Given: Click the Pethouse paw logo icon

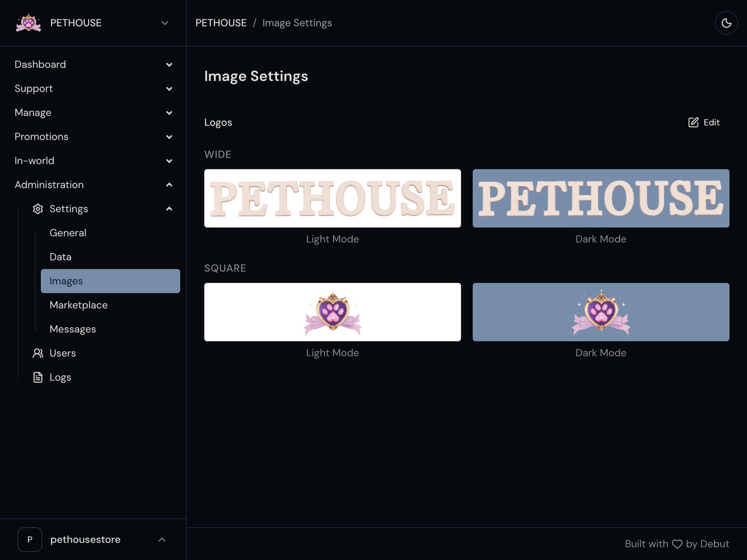Looking at the screenshot, I should point(29,23).
